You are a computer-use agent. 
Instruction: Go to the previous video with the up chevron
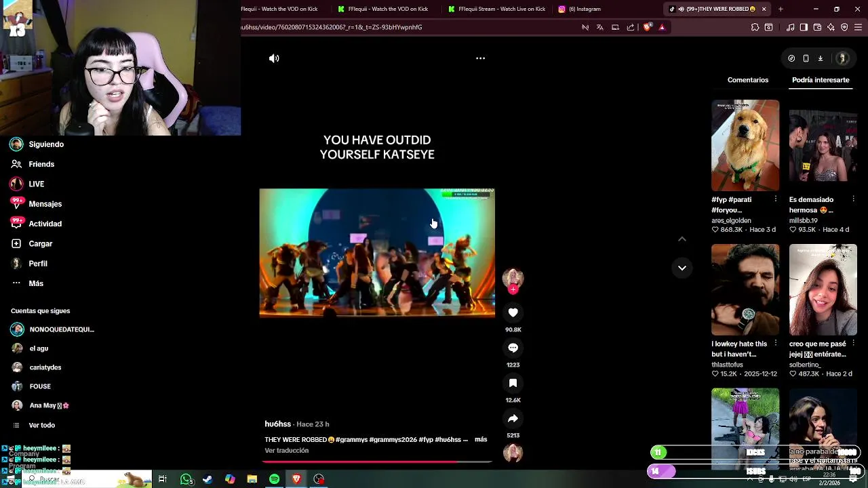682,239
